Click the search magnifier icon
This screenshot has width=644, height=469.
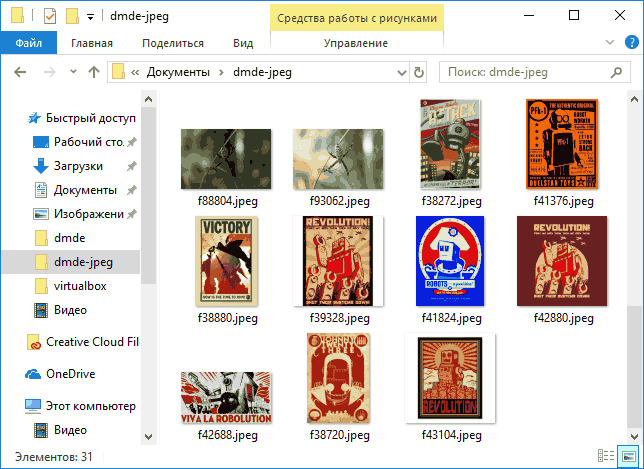tap(616, 72)
